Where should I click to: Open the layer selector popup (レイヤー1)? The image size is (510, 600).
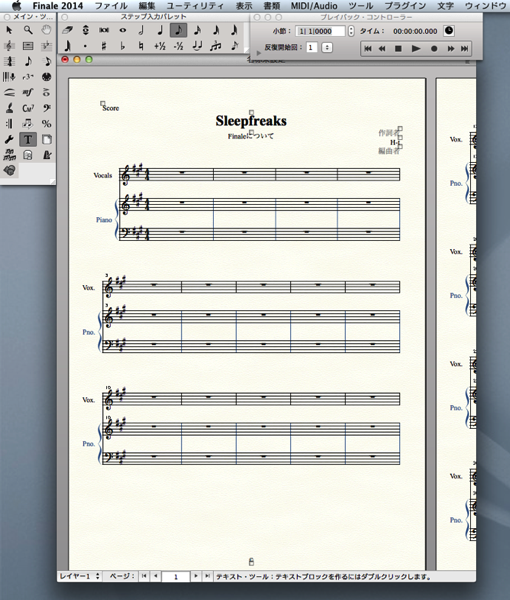coord(80,576)
